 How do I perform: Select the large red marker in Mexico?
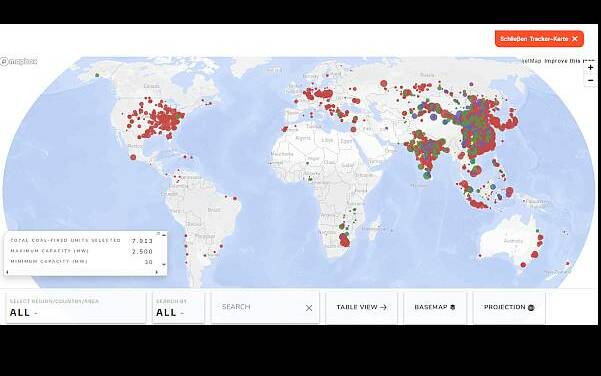coord(133,157)
